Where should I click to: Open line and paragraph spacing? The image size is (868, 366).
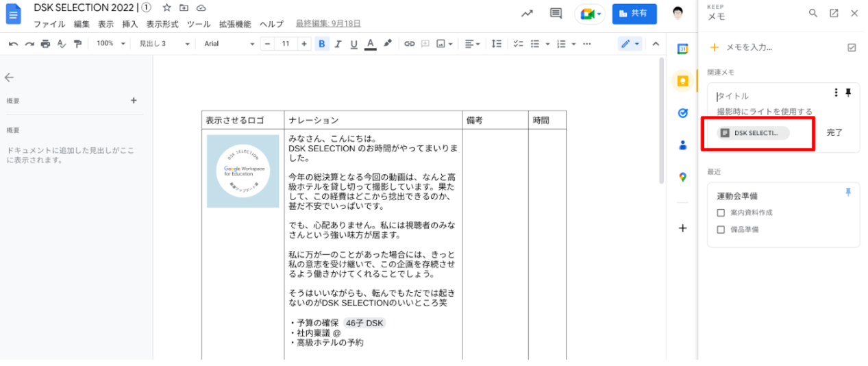(497, 44)
